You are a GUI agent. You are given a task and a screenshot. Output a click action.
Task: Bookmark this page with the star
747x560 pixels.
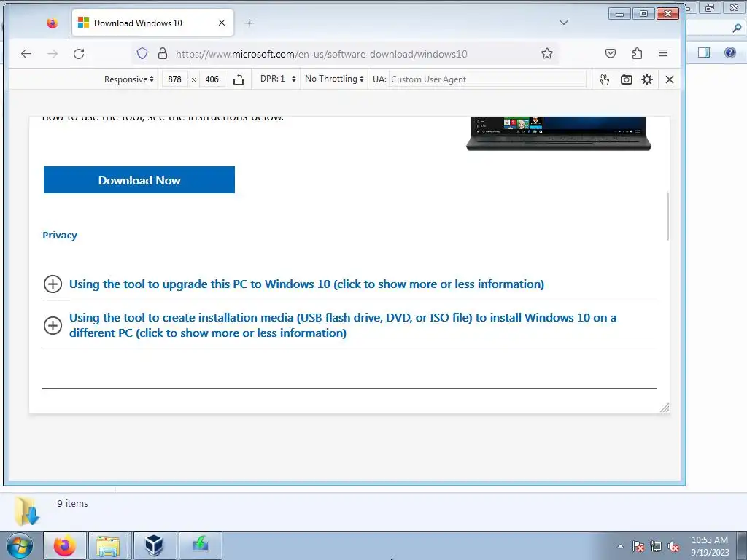pos(547,53)
